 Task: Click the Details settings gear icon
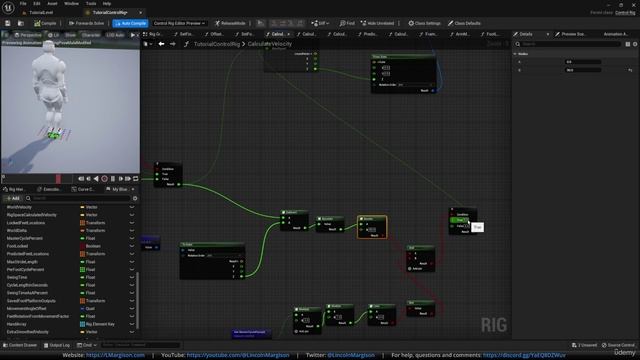tap(635, 44)
